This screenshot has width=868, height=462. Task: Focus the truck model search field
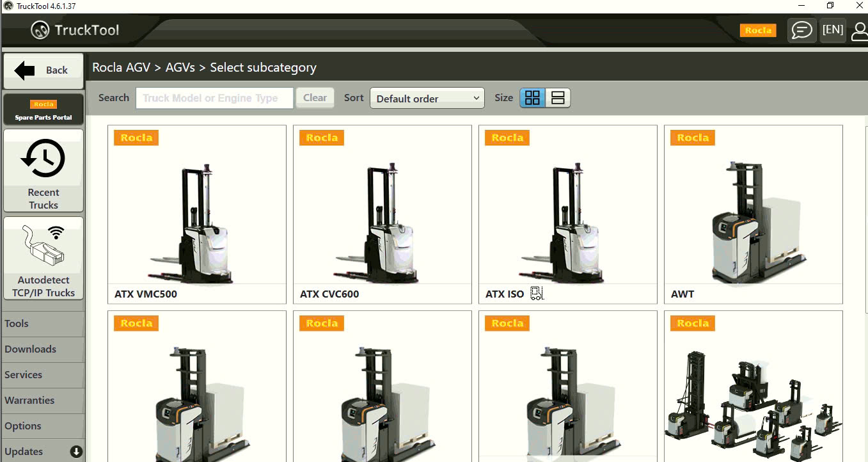coord(215,98)
